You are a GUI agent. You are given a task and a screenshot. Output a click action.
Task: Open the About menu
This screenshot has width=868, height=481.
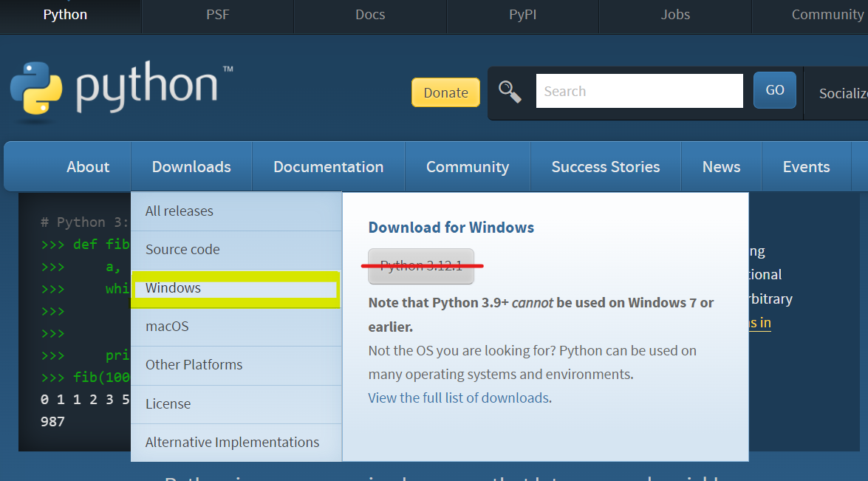88,166
